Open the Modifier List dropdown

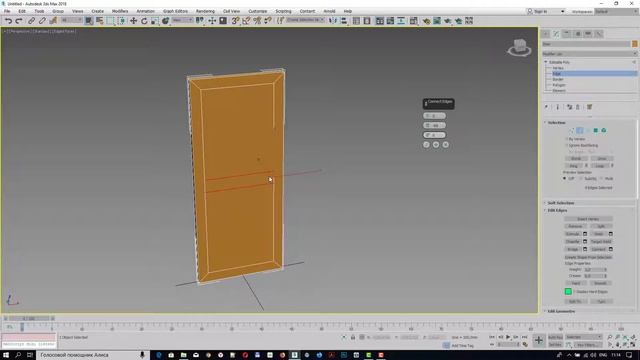589,53
